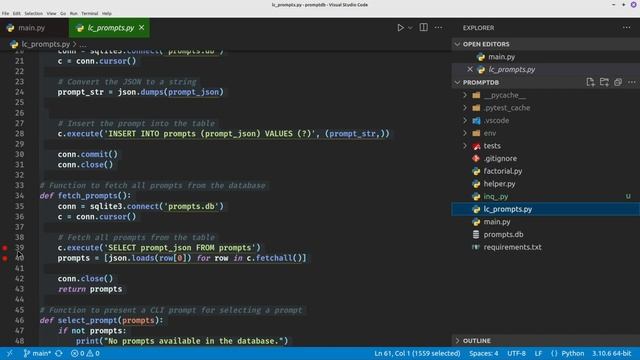Select lc_prompts.py in PROMPTDB tree
Screen dimensions: 640x360
546,209
